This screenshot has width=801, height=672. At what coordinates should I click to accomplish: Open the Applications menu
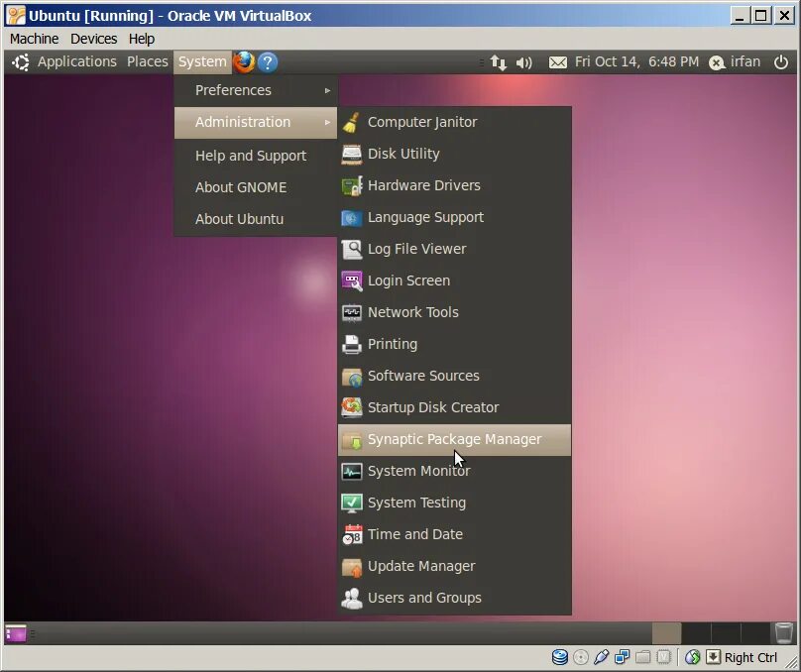(x=77, y=61)
